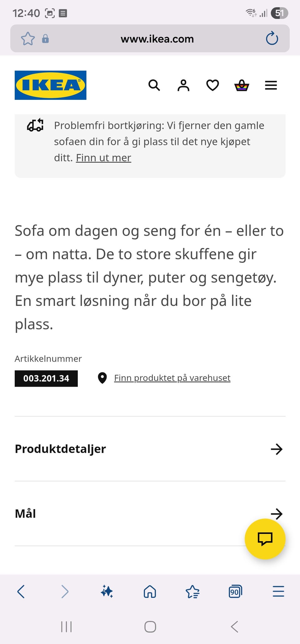Open the IKEA hamburger menu
300x644 pixels.
pyautogui.click(x=271, y=85)
